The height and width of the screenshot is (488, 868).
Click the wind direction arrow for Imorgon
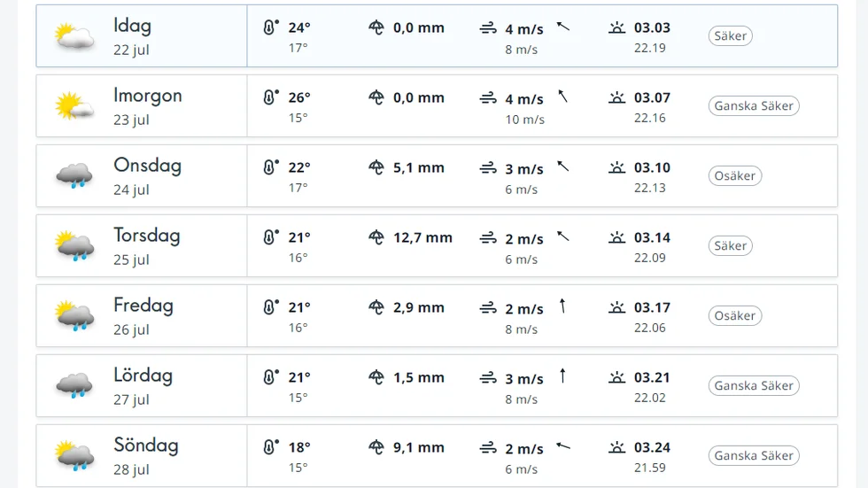(563, 97)
